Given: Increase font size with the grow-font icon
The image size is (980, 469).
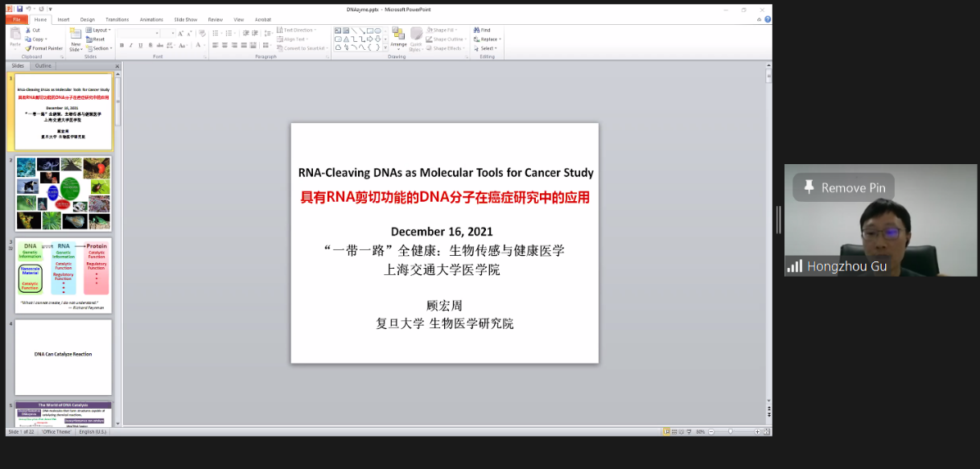Looking at the screenshot, I should click(180, 33).
